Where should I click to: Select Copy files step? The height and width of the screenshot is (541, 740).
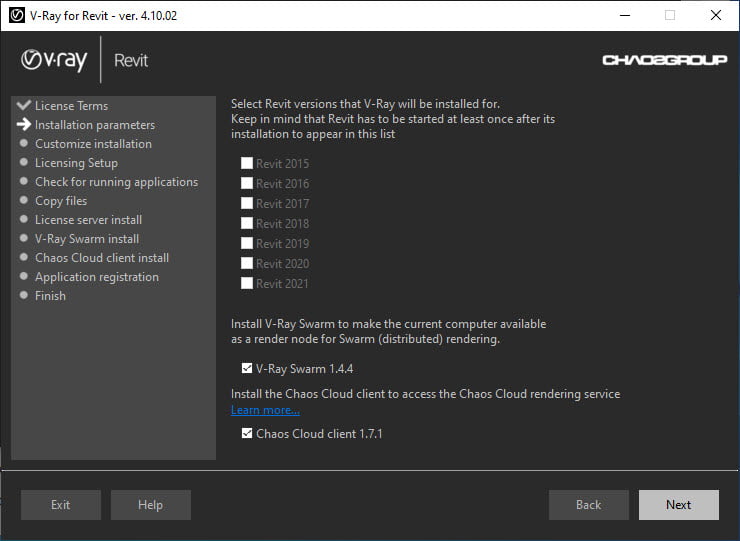pyautogui.click(x=61, y=201)
